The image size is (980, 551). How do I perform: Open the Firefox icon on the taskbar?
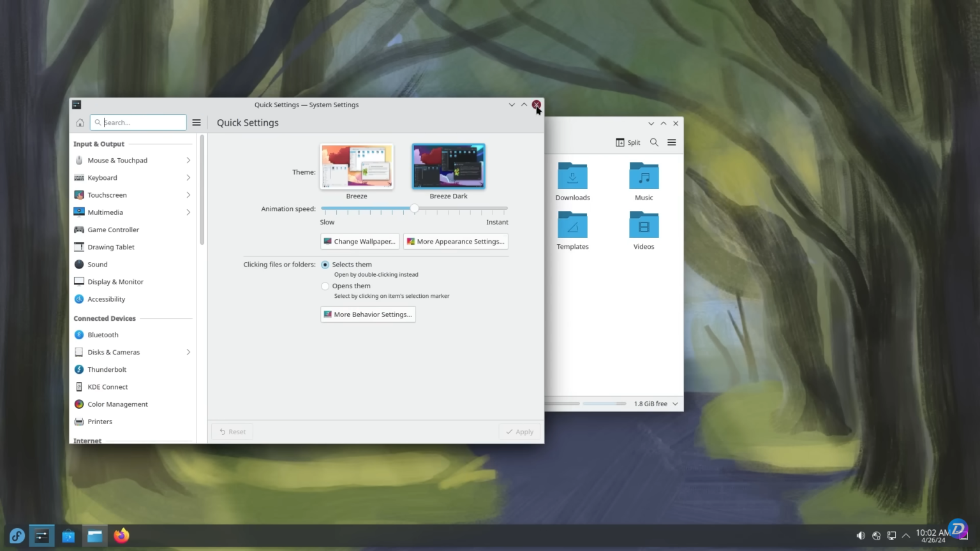point(121,536)
